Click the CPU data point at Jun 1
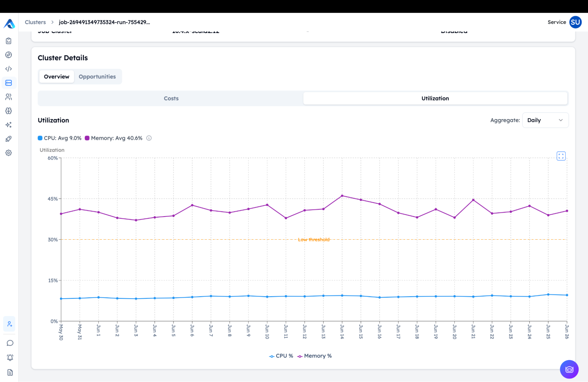The width and height of the screenshot is (588, 382). coord(99,297)
